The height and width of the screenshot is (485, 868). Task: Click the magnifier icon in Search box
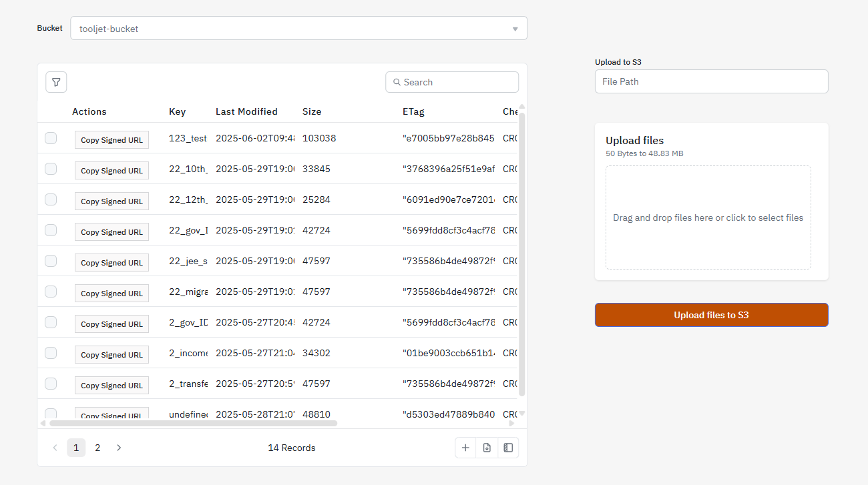(x=397, y=82)
